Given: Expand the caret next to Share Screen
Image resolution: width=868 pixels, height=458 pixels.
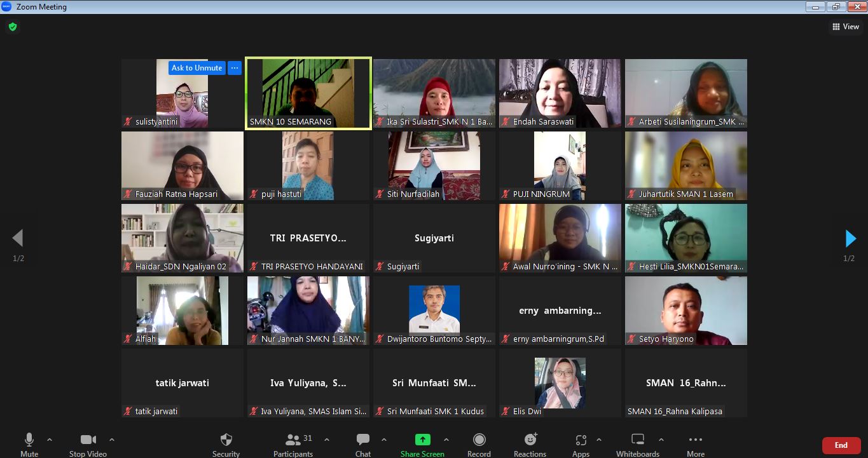Looking at the screenshot, I should coord(446,440).
